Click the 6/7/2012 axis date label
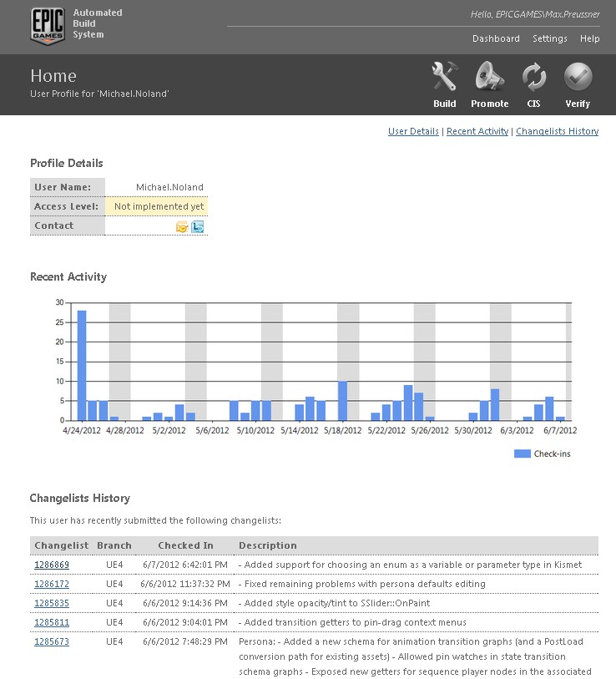The width and height of the screenshot is (616, 679). (x=560, y=430)
